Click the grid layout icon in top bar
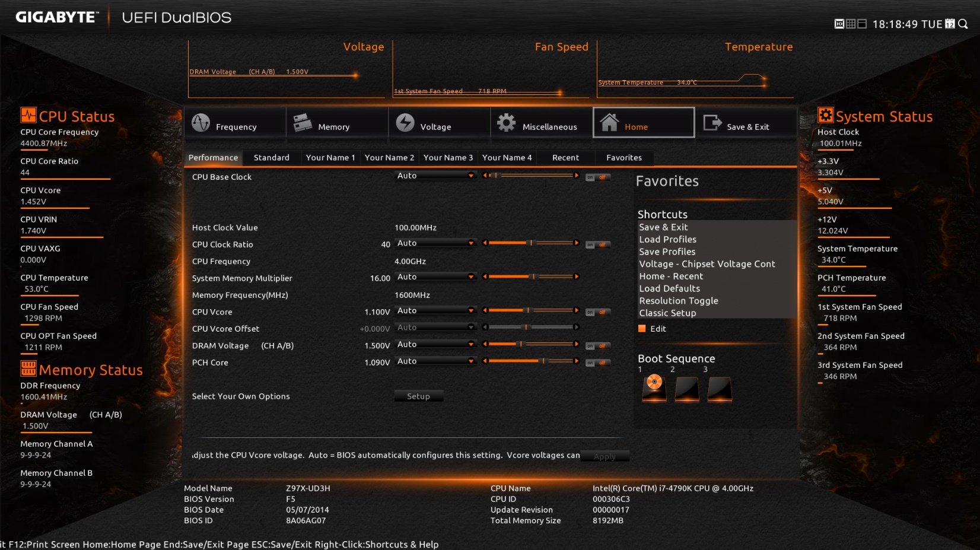The height and width of the screenshot is (550, 980). (851, 24)
